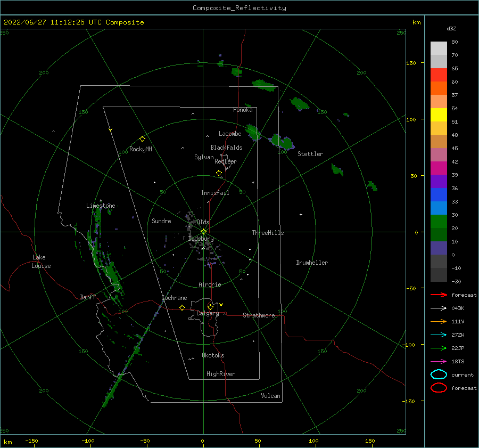Screen dimensions: 479x448
Task: Click the RockyMH label
Action: tap(141, 149)
